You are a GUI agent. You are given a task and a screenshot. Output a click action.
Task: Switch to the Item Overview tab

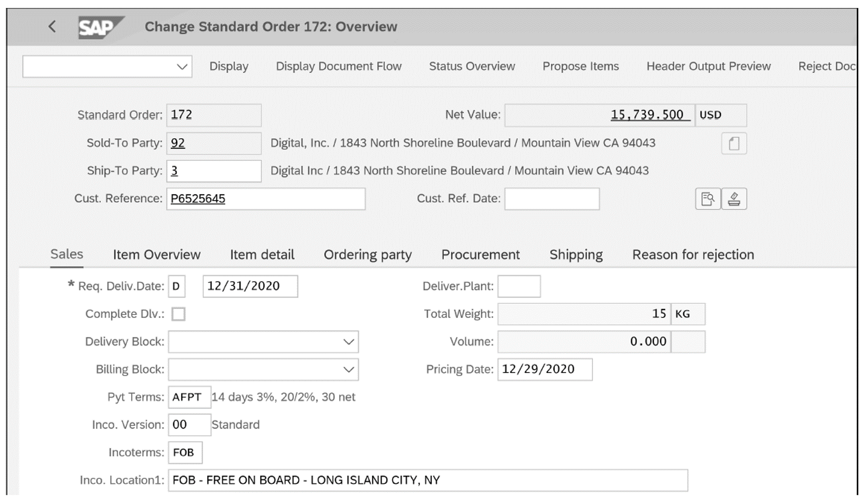pyautogui.click(x=156, y=255)
